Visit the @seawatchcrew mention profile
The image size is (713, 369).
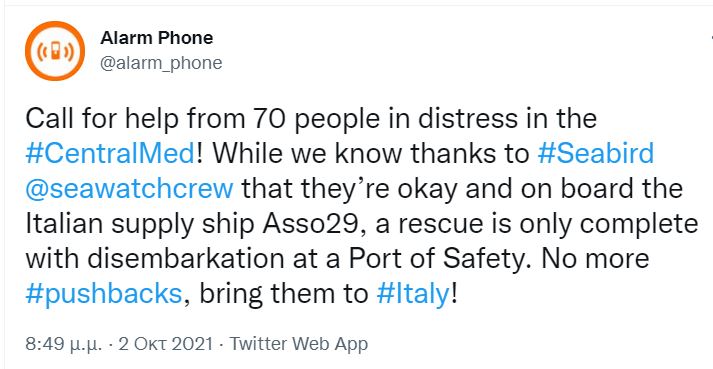coord(129,189)
